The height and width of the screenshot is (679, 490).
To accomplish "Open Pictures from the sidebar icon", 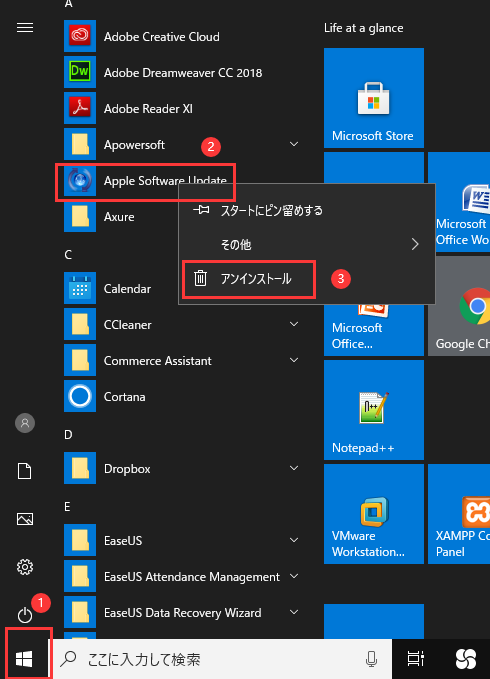I will pyautogui.click(x=25, y=519).
